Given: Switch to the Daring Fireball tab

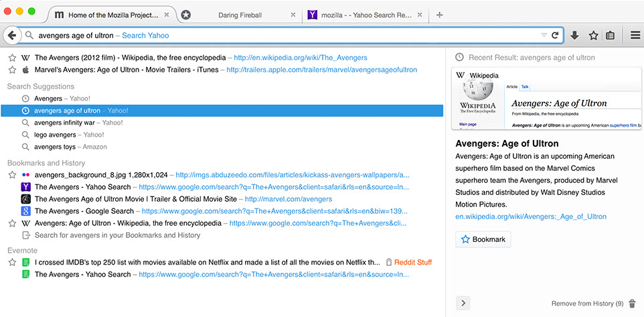Looking at the screenshot, I should coord(240,15).
